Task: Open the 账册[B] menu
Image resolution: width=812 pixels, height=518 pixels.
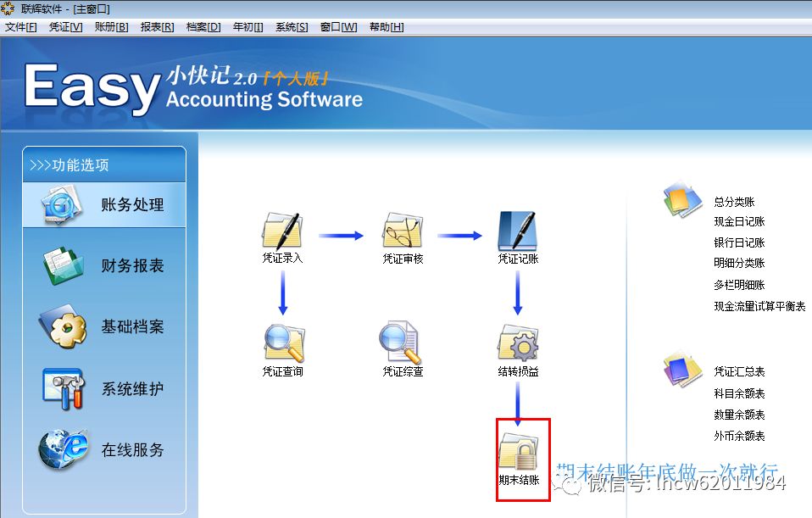Action: 111,27
